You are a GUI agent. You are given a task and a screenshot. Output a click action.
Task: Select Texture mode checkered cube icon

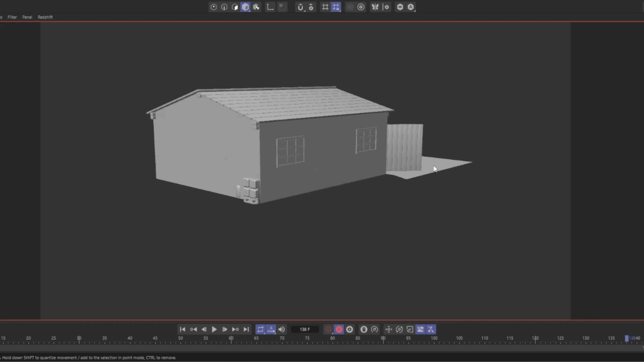(x=256, y=7)
